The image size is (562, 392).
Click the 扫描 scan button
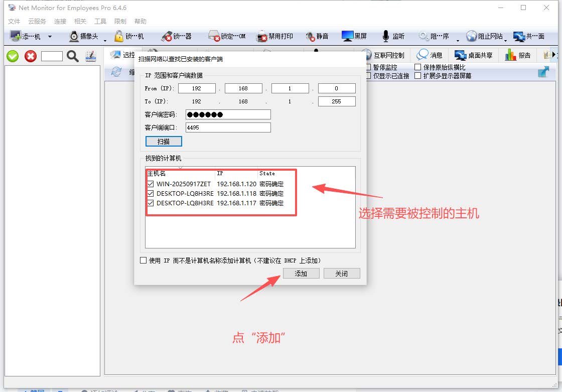tap(164, 142)
